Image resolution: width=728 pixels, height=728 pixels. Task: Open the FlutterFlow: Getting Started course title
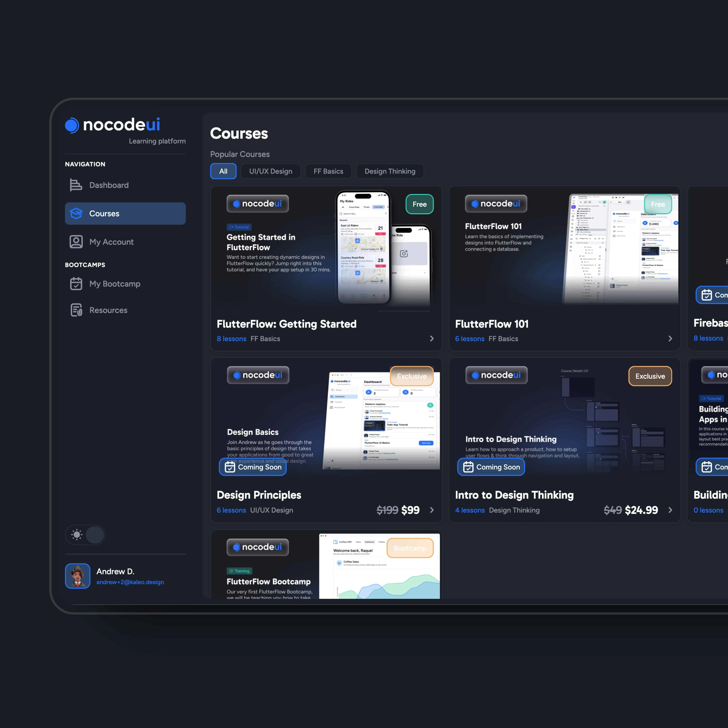286,324
